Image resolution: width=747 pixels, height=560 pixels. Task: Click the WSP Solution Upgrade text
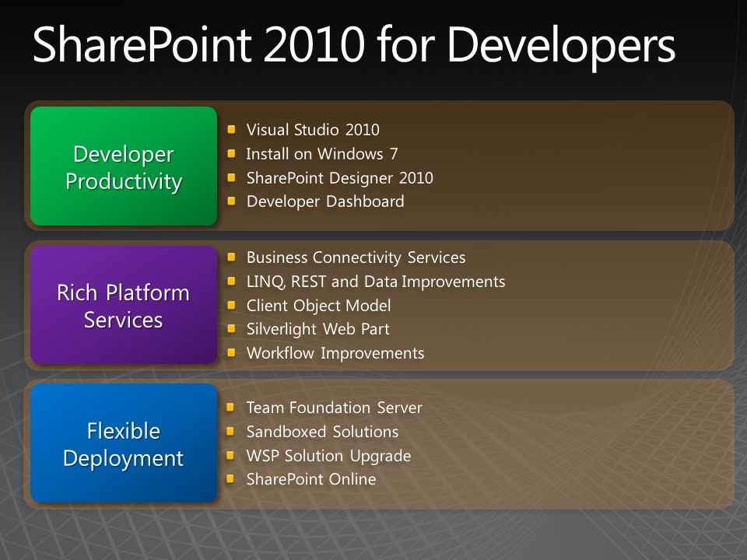[328, 457]
